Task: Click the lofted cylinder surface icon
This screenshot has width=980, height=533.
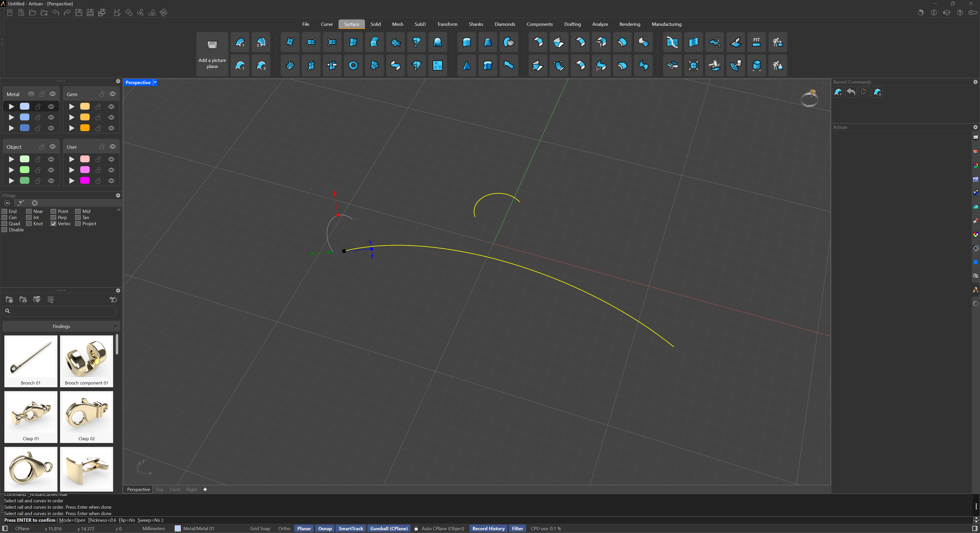Action: [466, 42]
